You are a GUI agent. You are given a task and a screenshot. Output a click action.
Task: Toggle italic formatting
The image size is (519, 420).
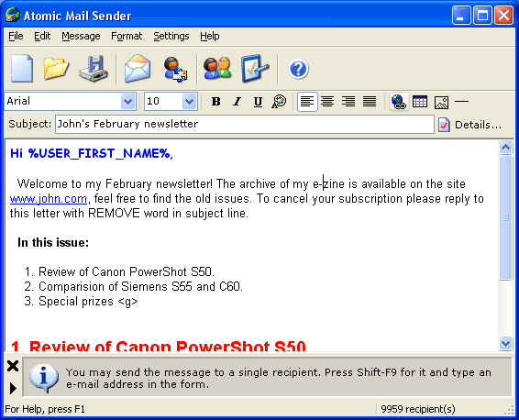click(x=237, y=102)
